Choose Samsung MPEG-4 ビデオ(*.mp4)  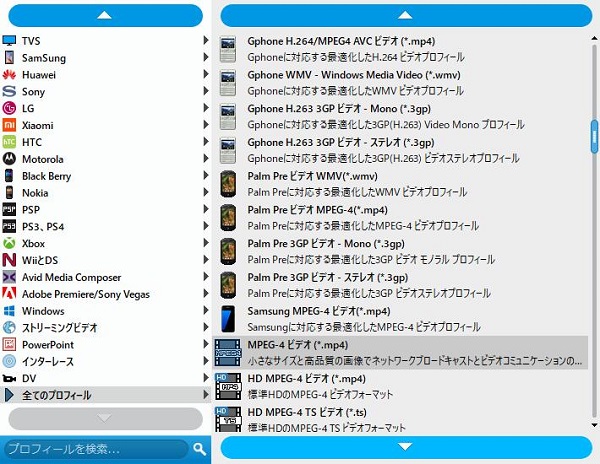pyautogui.click(x=401, y=319)
